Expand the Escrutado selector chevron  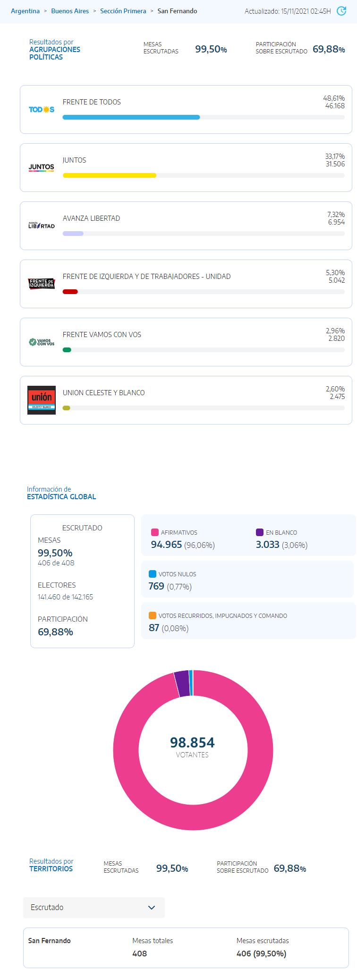point(152,907)
